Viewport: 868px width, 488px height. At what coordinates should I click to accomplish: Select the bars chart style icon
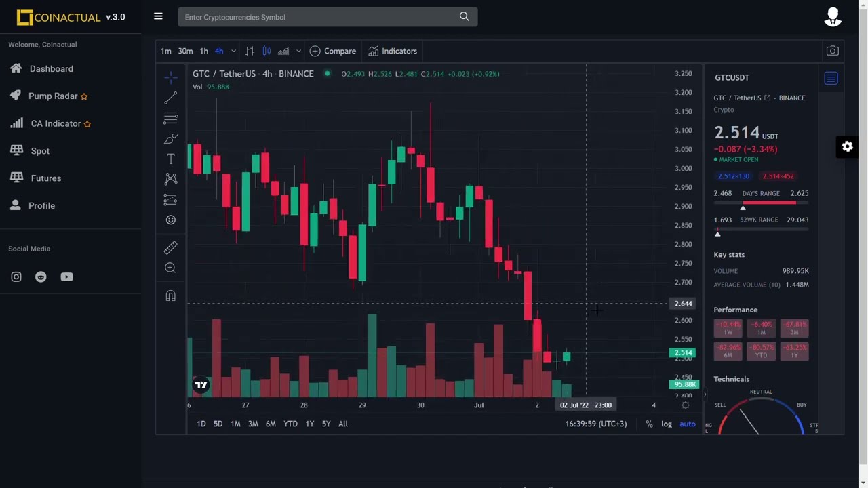pos(250,51)
